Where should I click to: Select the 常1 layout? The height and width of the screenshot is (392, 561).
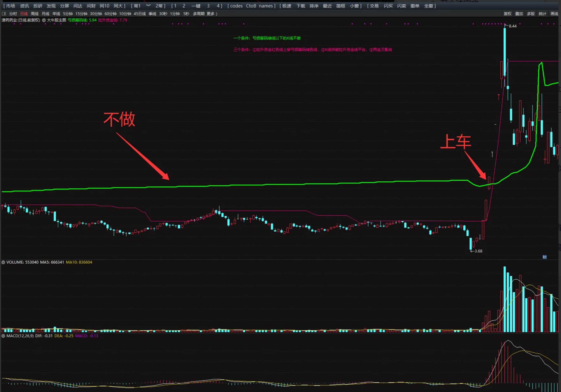tap(137, 6)
